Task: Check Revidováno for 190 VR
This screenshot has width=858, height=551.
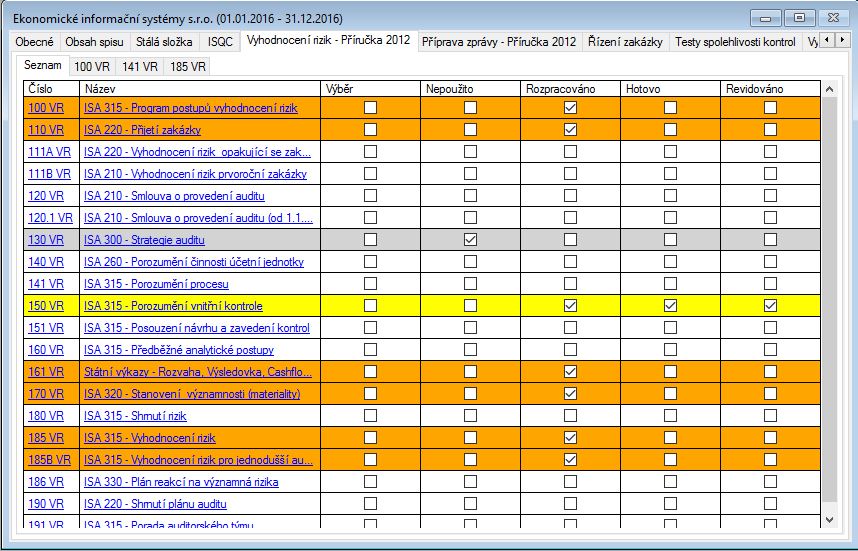Action: (770, 503)
